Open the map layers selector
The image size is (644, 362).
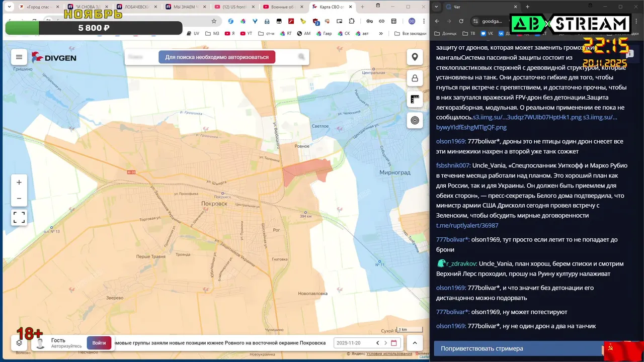(x=19, y=343)
